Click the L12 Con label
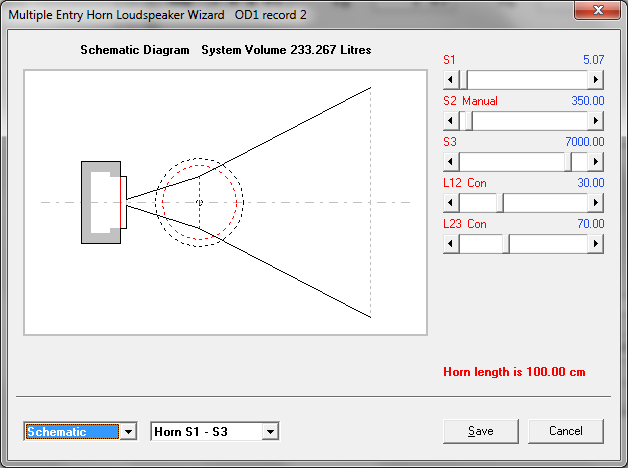Image resolution: width=628 pixels, height=468 pixels. click(x=465, y=183)
